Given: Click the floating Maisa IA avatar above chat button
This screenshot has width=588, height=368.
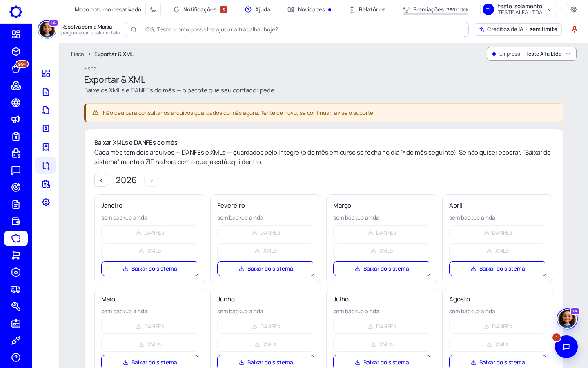Looking at the screenshot, I should [567, 319].
